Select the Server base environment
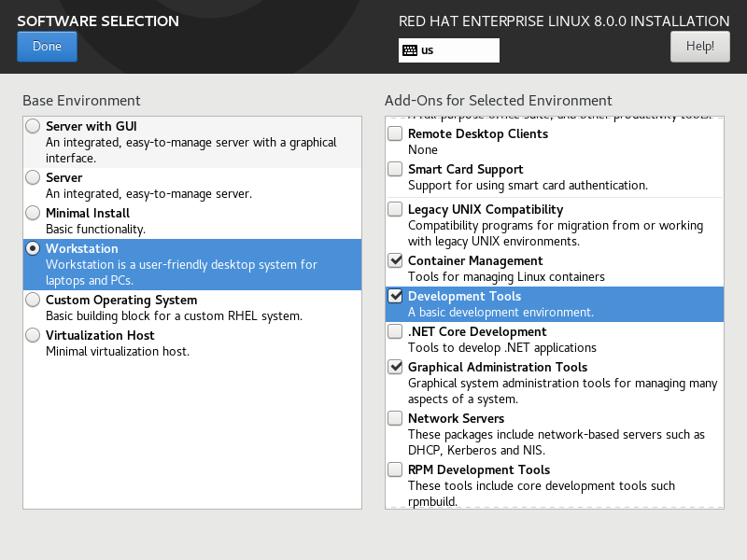Image resolution: width=747 pixels, height=560 pixels. click(x=34, y=177)
